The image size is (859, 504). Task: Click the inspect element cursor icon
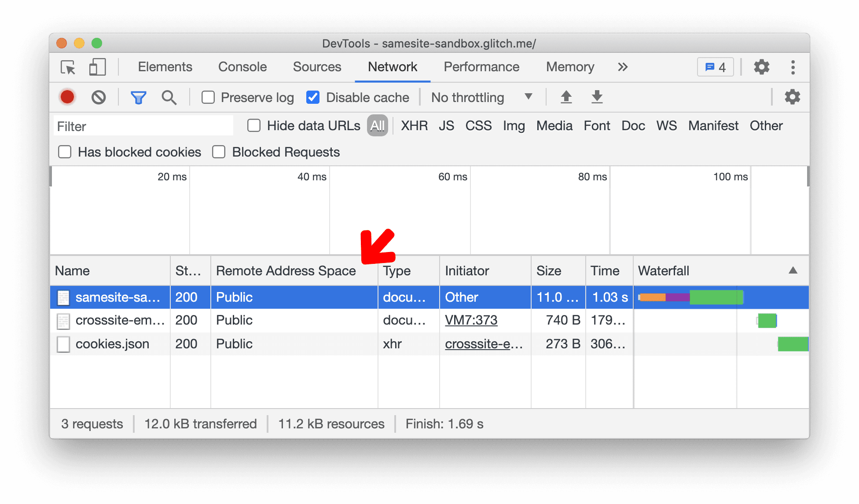click(68, 66)
